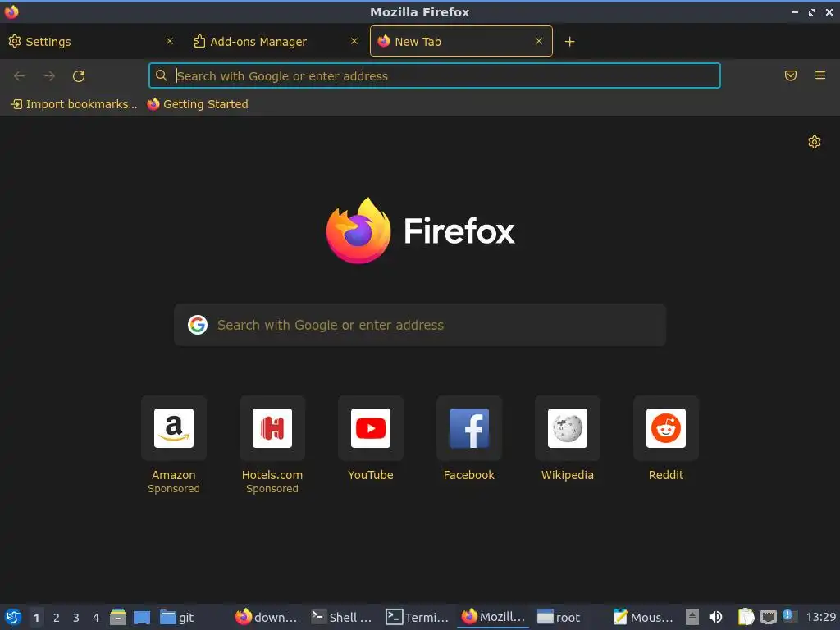840x630 pixels.
Task: Click the update notifier tray icon
Action: pos(788,615)
